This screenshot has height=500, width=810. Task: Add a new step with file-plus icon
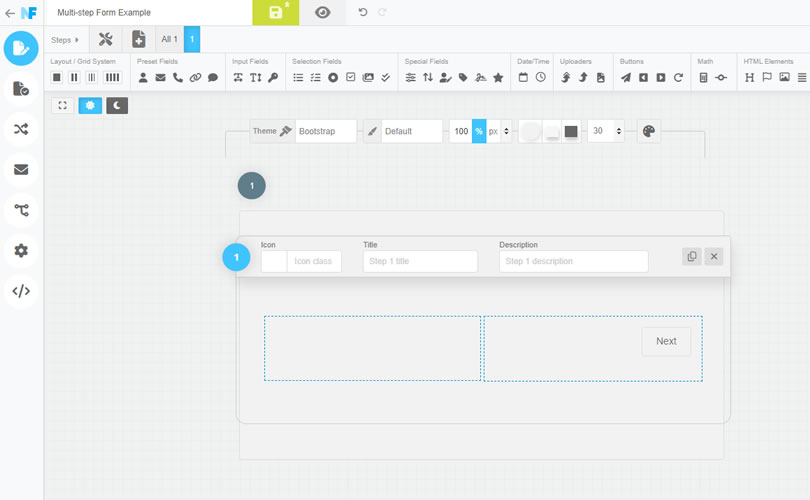pos(138,39)
